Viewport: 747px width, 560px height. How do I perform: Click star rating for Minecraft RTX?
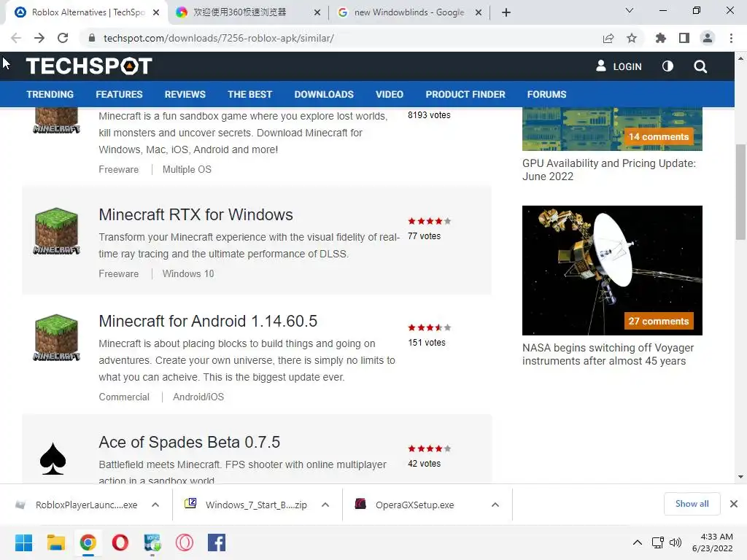[x=429, y=221]
